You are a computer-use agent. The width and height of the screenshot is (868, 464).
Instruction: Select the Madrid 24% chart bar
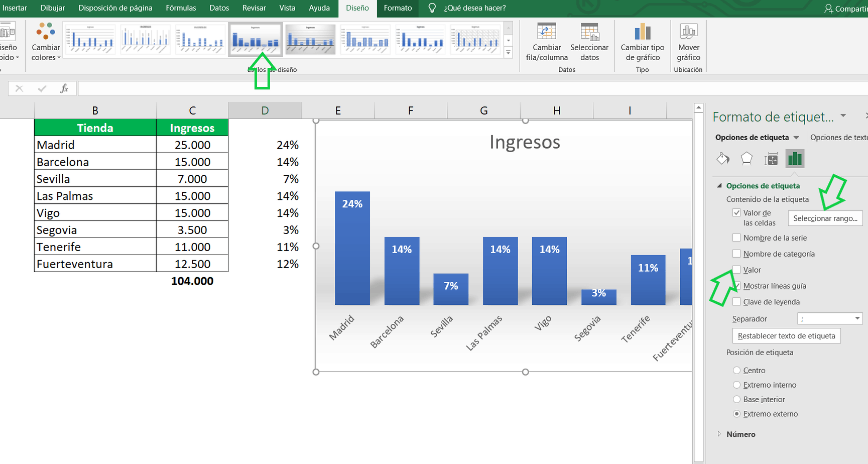point(352,248)
